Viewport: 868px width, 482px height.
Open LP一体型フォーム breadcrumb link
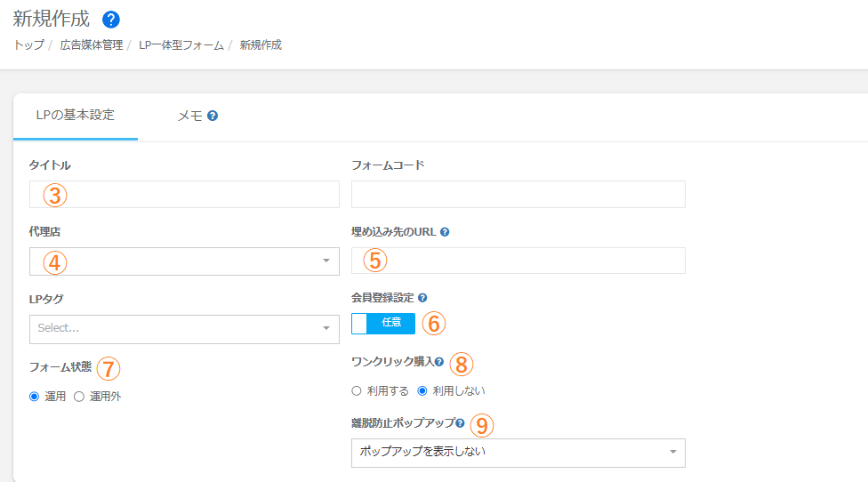pos(181,44)
